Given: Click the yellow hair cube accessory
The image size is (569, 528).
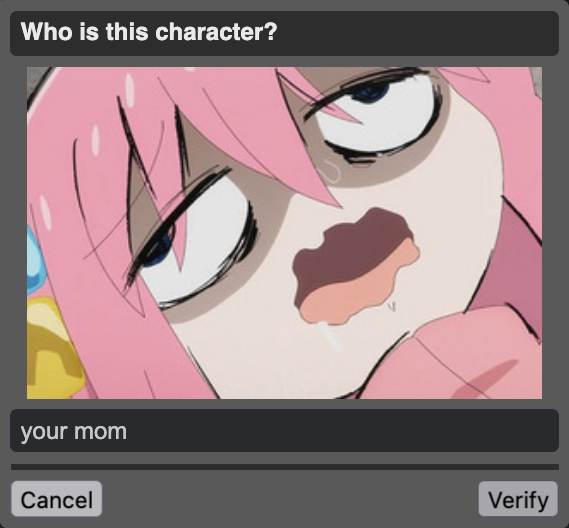Looking at the screenshot, I should coord(54,348).
